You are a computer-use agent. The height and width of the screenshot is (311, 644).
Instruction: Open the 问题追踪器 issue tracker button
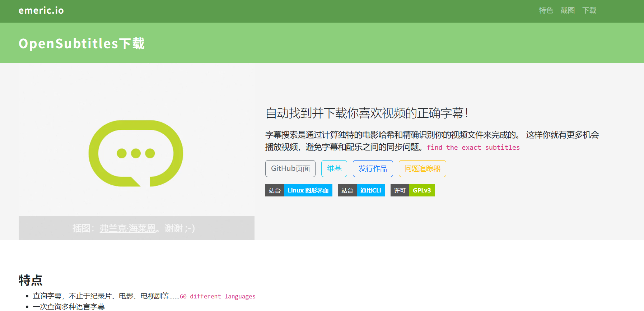click(x=423, y=168)
